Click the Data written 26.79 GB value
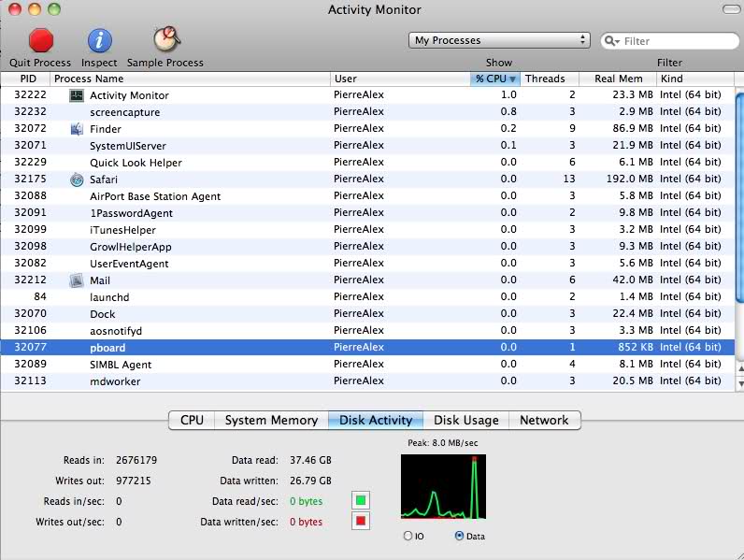744x560 pixels. tap(310, 481)
